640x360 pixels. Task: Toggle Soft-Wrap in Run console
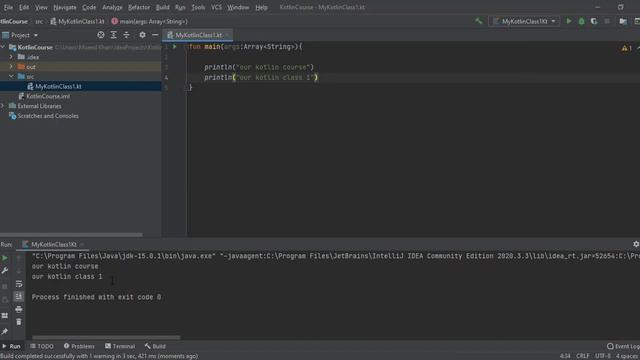pos(19,284)
